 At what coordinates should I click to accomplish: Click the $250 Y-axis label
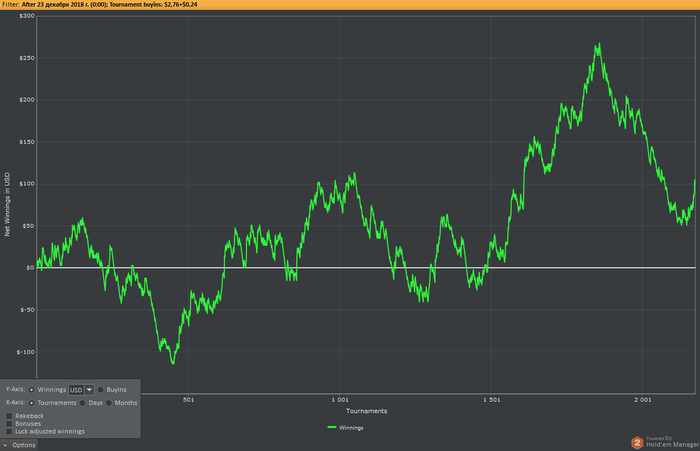coord(27,58)
